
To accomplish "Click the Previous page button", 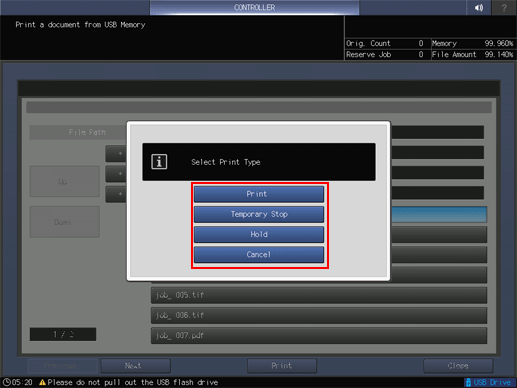I will coord(62,366).
